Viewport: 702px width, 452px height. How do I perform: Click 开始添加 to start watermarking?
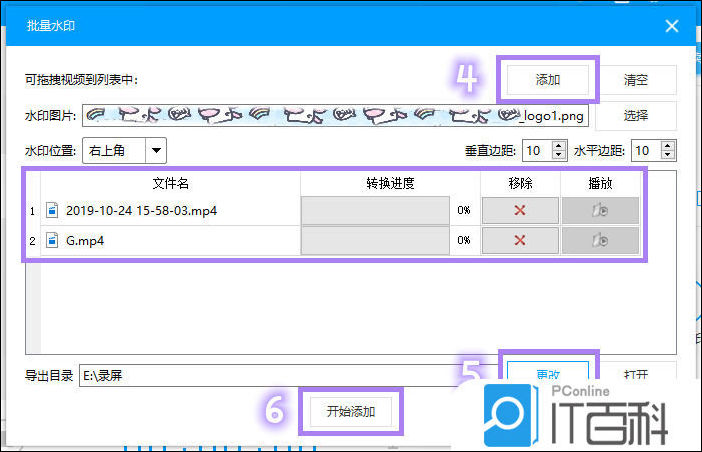click(351, 411)
